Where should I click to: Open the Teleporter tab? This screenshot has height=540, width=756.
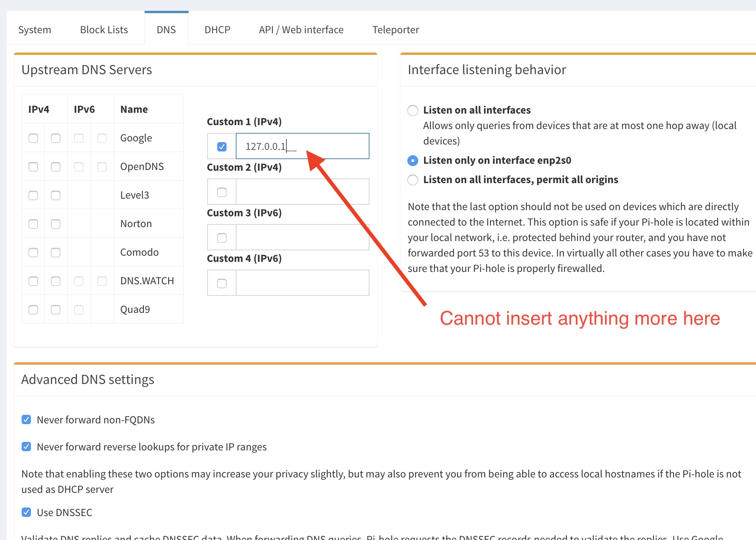click(396, 30)
